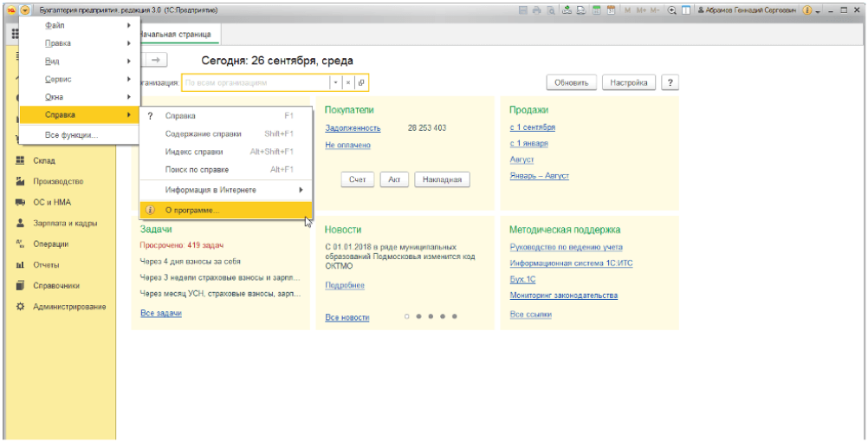Image resolution: width=868 pixels, height=442 pixels.
Task: Expand the organization dropdown arrow
Action: tap(336, 83)
